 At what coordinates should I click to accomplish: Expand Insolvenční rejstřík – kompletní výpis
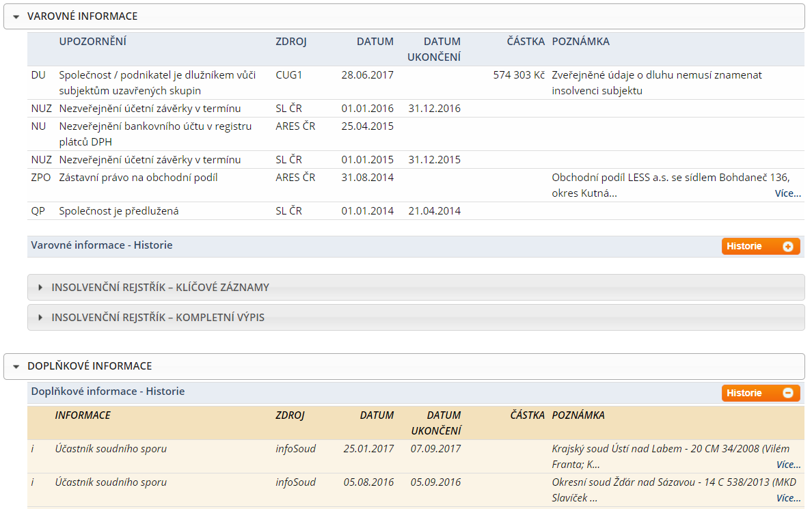point(40,318)
